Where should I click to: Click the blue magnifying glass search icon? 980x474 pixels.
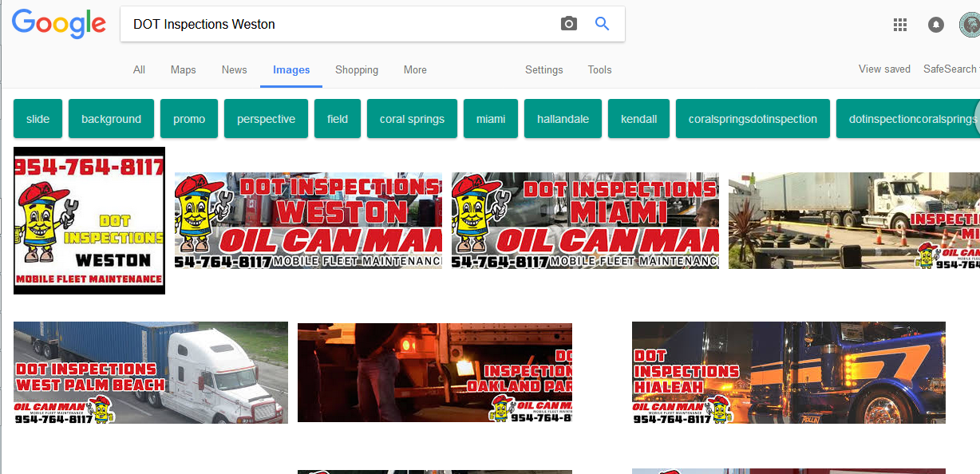603,24
